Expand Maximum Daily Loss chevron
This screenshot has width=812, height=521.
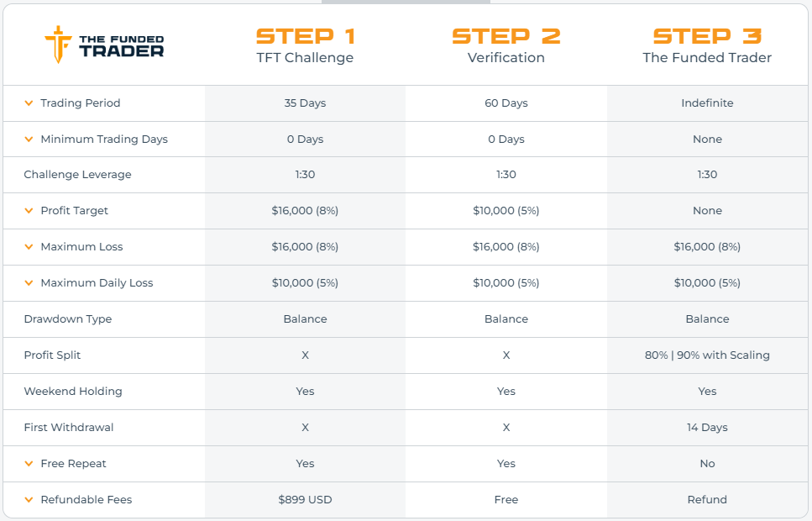point(29,283)
